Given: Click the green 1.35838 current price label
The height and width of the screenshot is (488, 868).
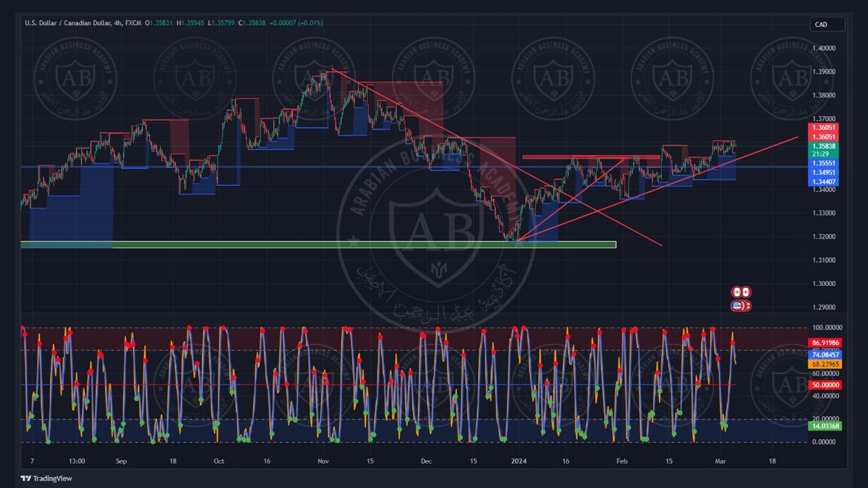Looking at the screenshot, I should pyautogui.click(x=824, y=146).
